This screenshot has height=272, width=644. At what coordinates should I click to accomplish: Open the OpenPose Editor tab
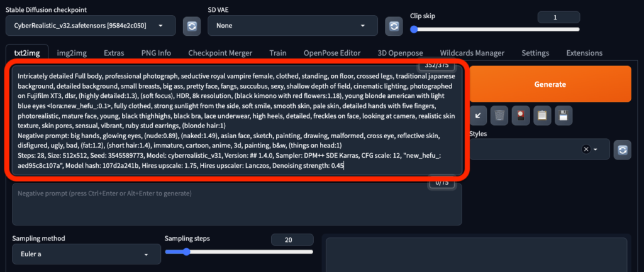point(332,53)
